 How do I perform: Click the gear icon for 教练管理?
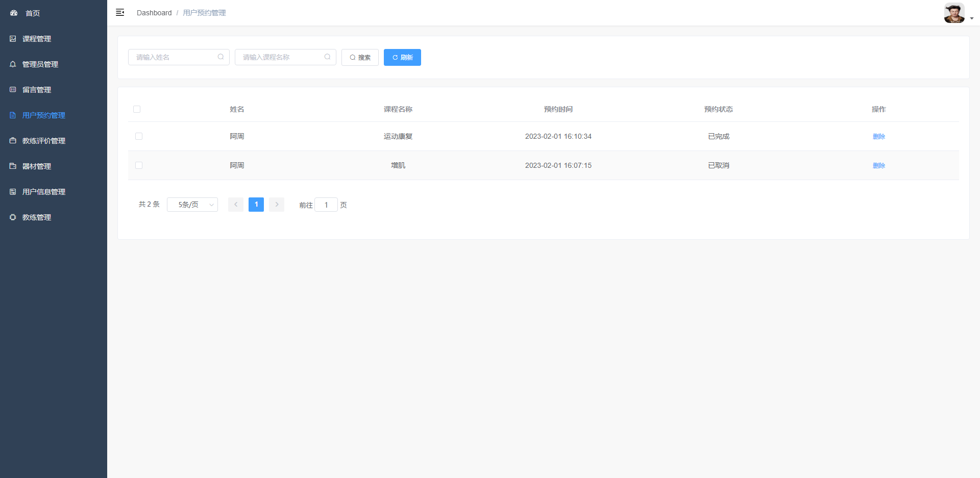tap(13, 217)
